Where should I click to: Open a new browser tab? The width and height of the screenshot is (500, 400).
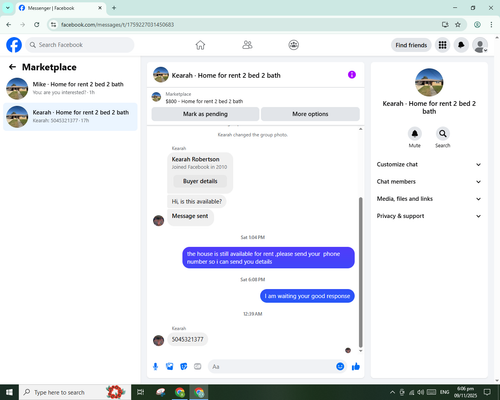click(114, 8)
